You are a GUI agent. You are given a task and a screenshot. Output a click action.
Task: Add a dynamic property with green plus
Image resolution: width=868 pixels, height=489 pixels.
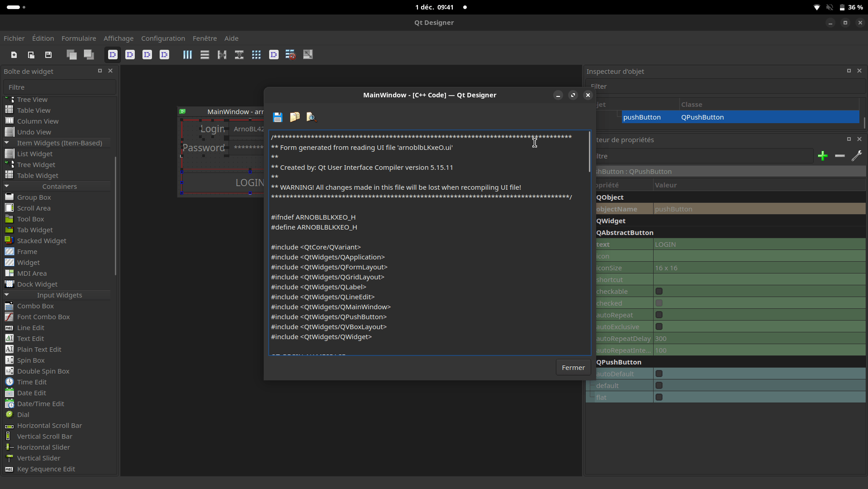[823, 156]
